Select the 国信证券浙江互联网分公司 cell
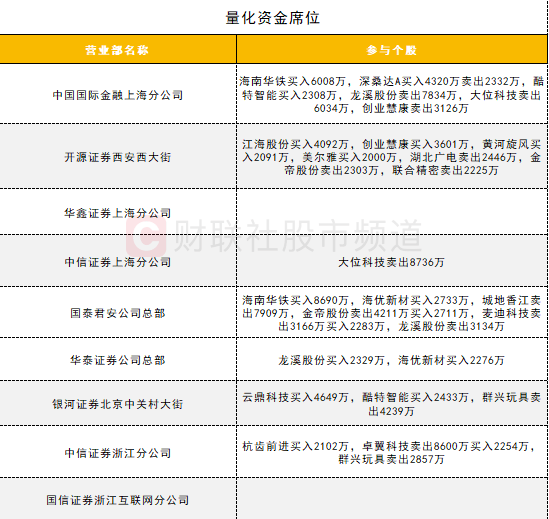549x519 pixels. 118,500
